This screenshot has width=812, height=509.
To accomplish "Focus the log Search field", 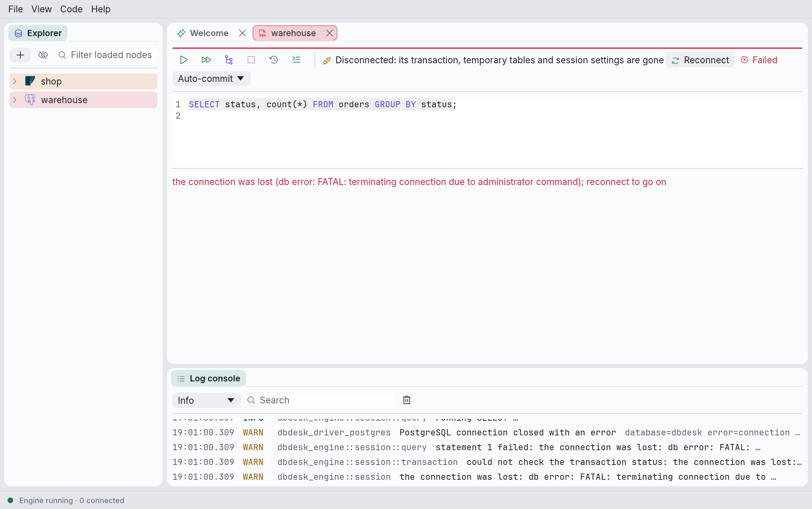I will 325,400.
